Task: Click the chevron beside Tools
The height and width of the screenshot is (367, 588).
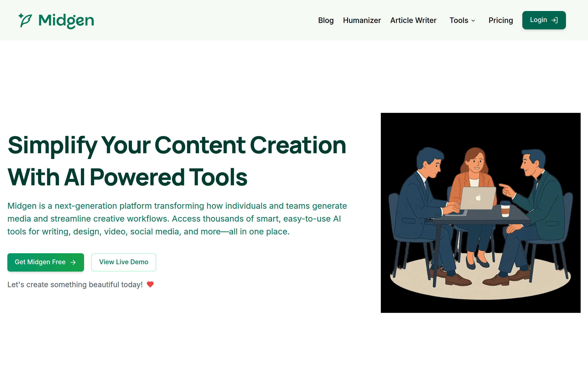Action: pos(473,21)
